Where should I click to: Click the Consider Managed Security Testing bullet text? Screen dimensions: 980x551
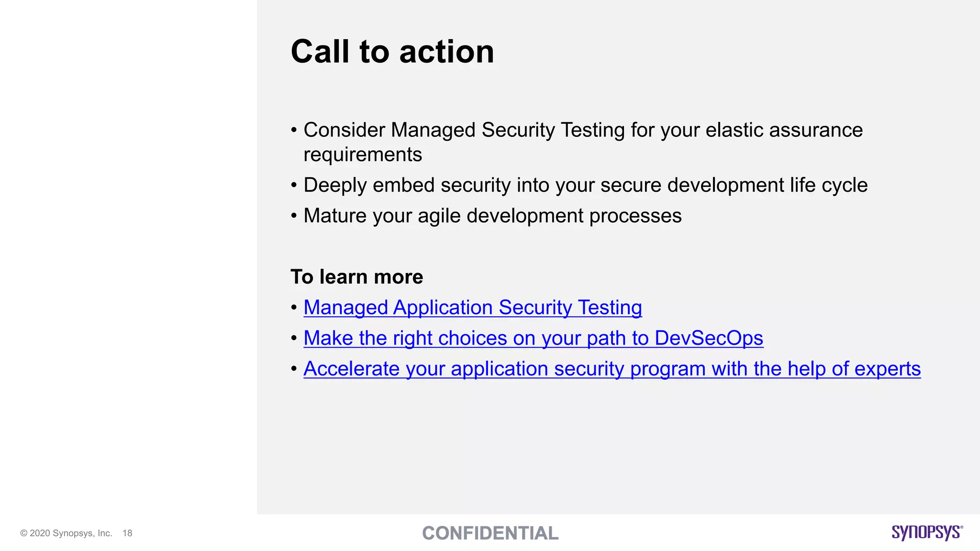click(x=582, y=130)
